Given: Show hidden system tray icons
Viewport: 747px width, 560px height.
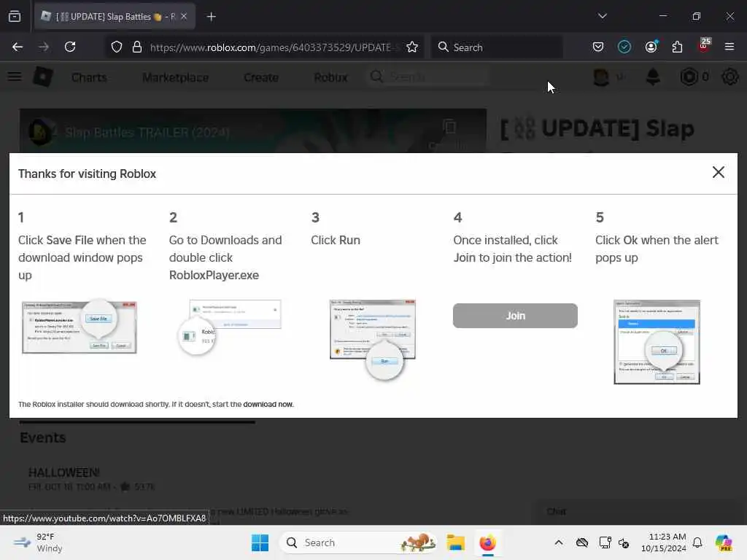Looking at the screenshot, I should pyautogui.click(x=558, y=542).
